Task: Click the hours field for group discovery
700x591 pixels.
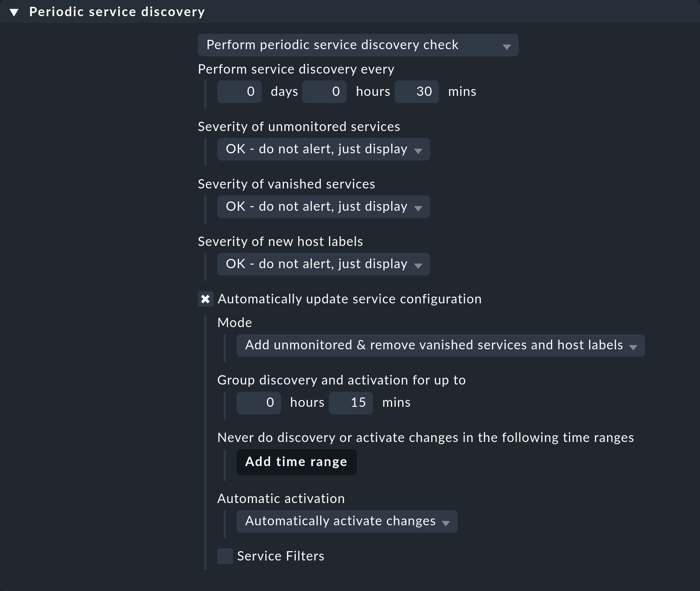Action: click(258, 403)
